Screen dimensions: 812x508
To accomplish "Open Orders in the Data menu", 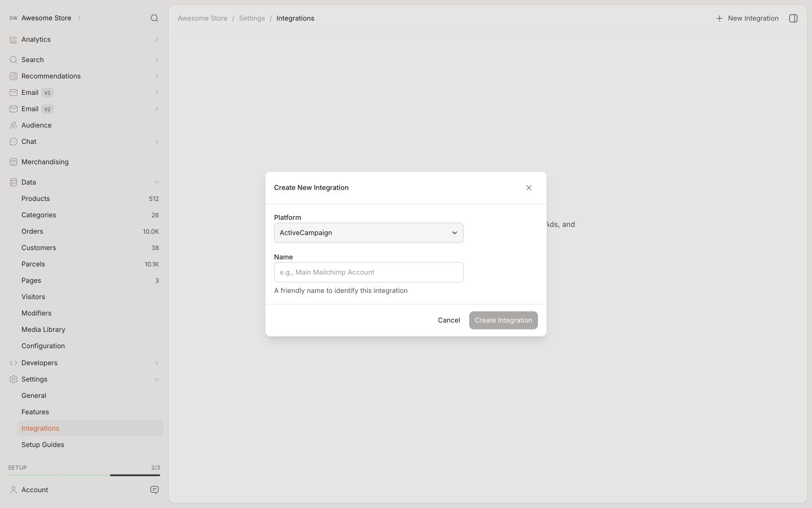I will [90, 231].
